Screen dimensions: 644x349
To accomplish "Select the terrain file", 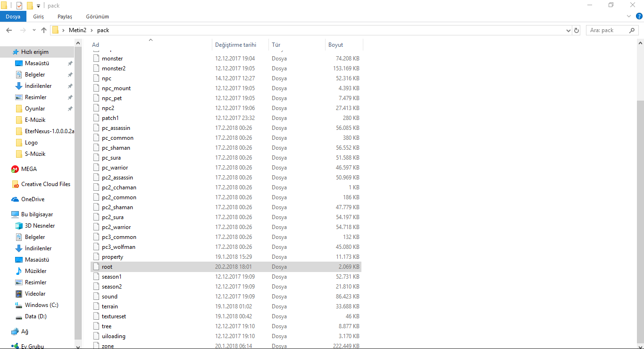I will [226, 306].
